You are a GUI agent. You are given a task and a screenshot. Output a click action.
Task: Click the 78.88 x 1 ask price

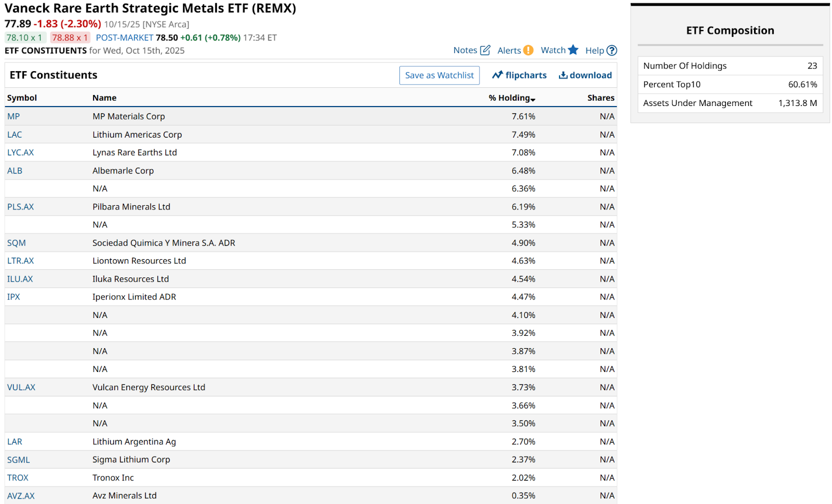[x=70, y=37]
